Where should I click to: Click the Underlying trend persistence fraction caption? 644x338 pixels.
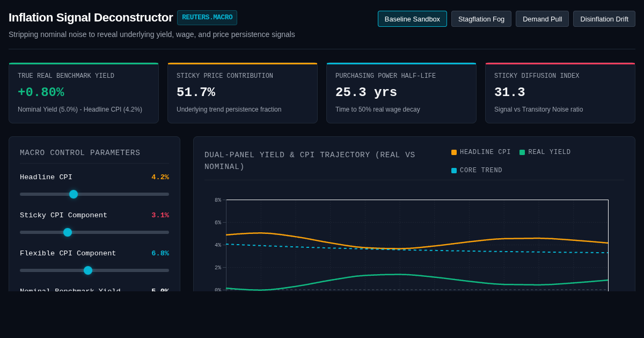[229, 109]
